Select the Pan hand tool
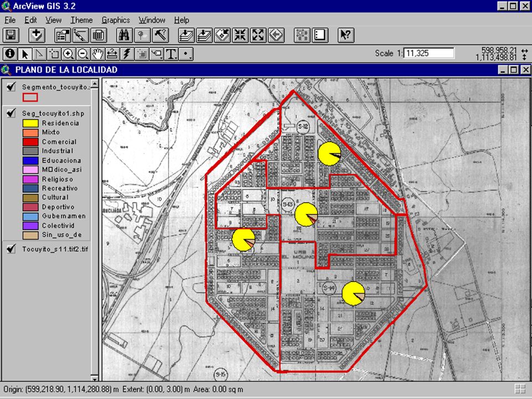This screenshot has height=399, width=532. [98, 54]
